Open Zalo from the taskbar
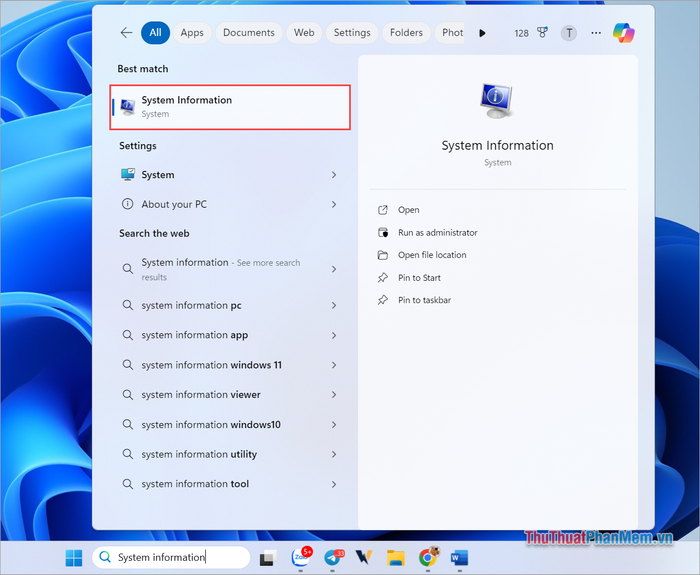The height and width of the screenshot is (575, 700). pyautogui.click(x=301, y=556)
